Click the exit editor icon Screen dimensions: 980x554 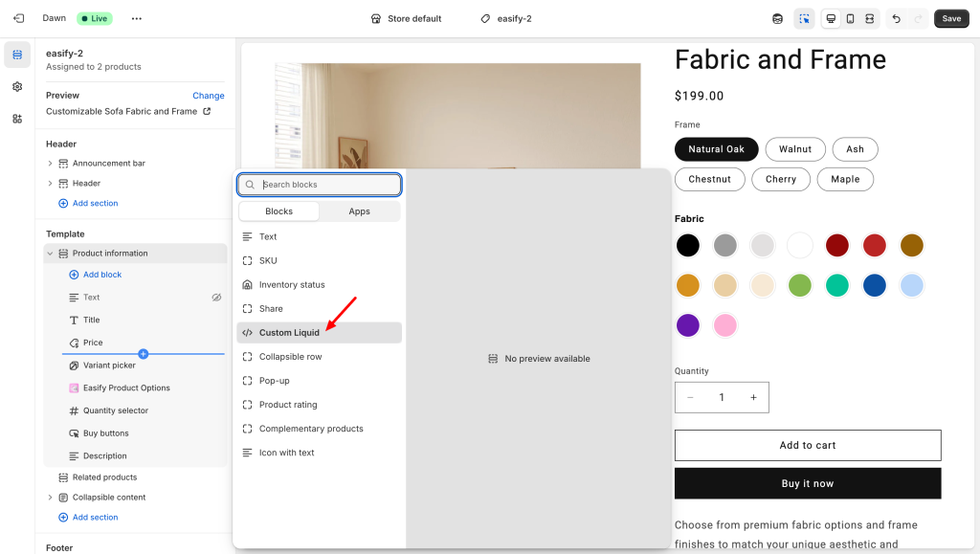coord(18,18)
